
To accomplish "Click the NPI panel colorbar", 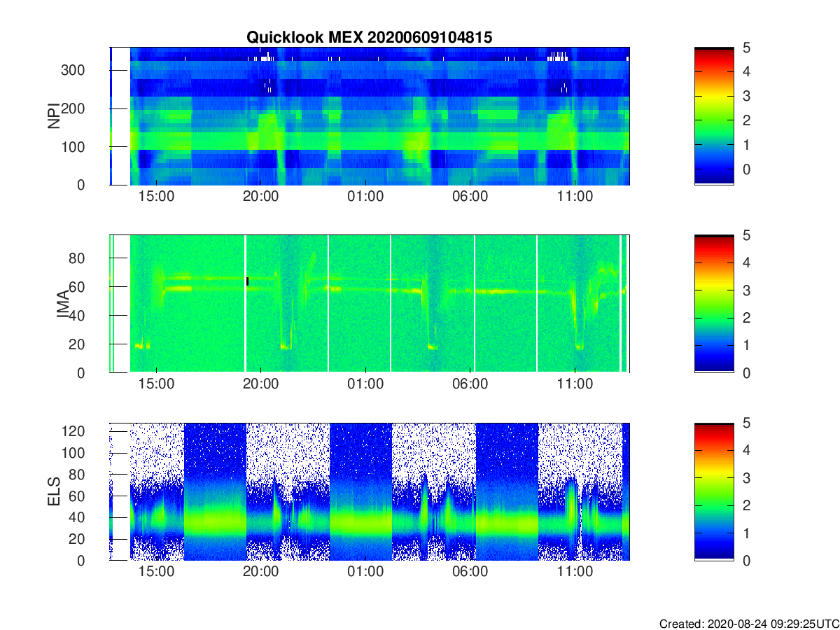I will pos(714,116).
